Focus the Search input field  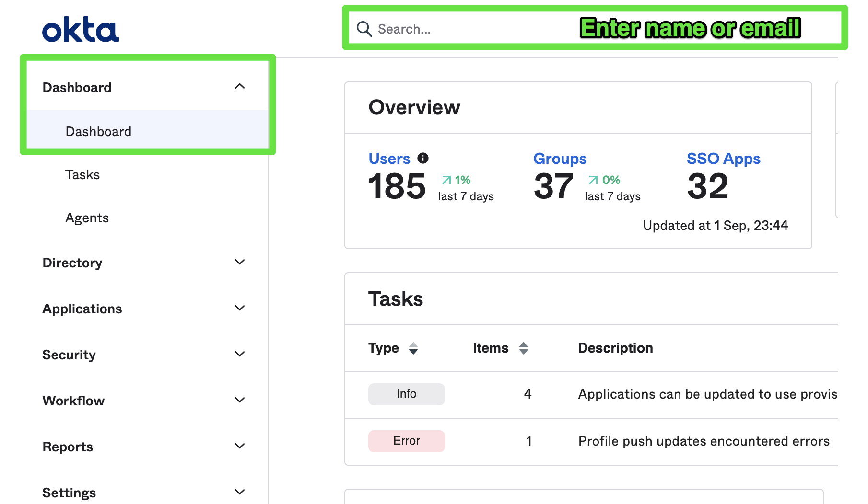[x=595, y=29]
